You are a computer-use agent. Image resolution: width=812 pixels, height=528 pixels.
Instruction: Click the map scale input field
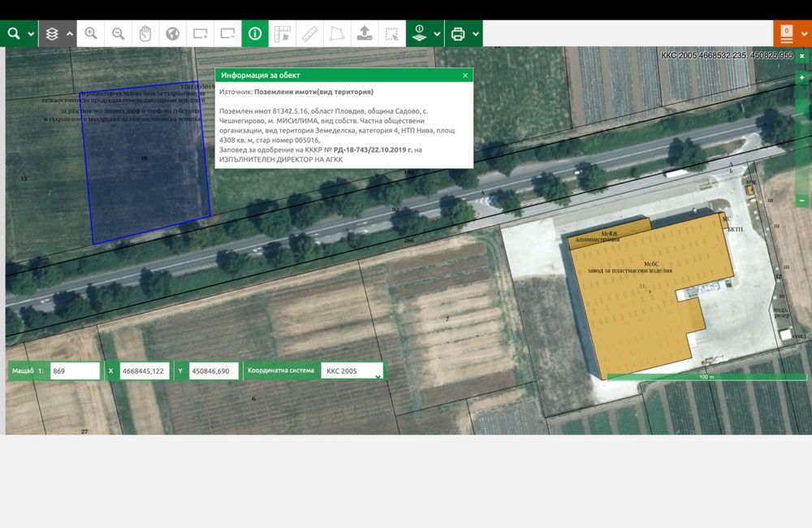coord(75,371)
